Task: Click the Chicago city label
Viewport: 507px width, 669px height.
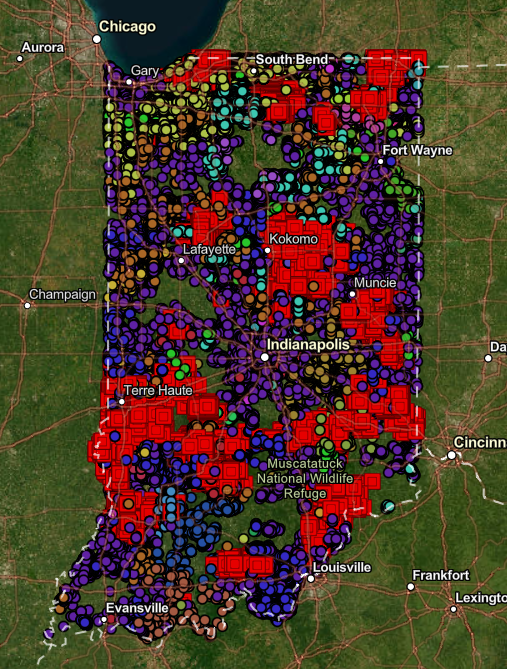Action: point(127,26)
